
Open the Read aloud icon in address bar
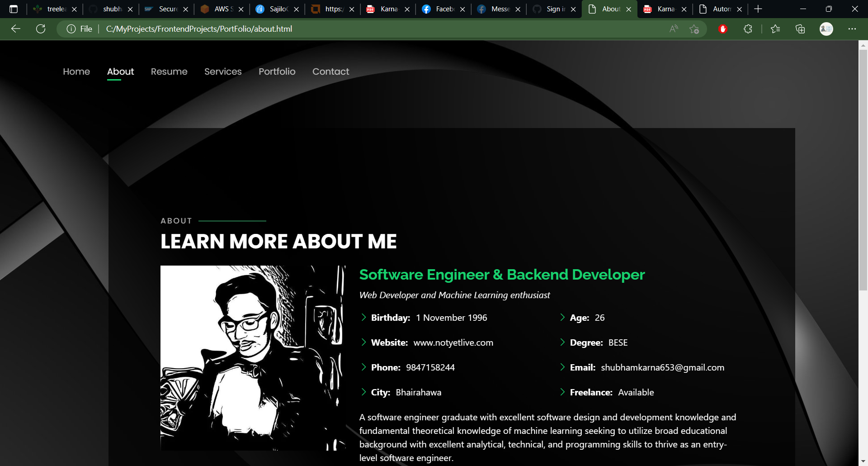point(674,29)
